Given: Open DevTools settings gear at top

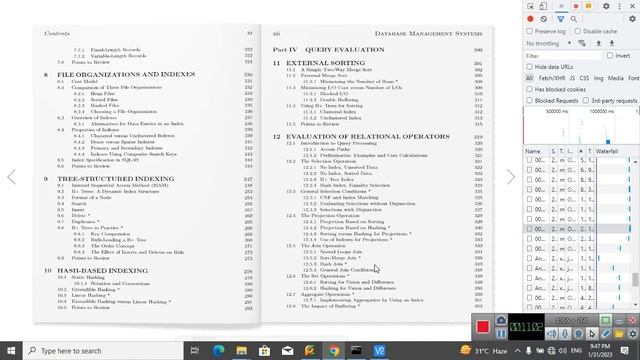Looking at the screenshot, I should click(x=606, y=6).
